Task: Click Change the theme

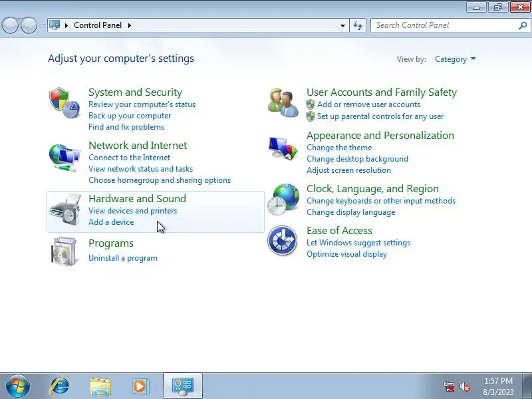Action: [339, 148]
